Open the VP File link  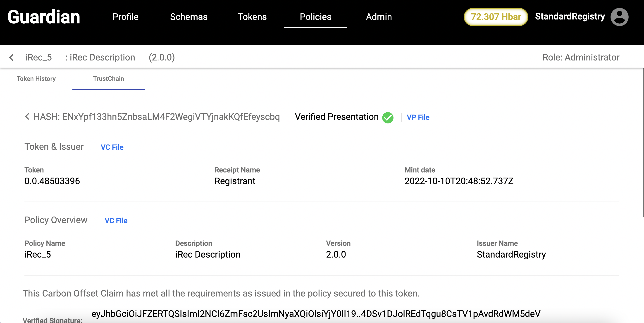point(418,117)
